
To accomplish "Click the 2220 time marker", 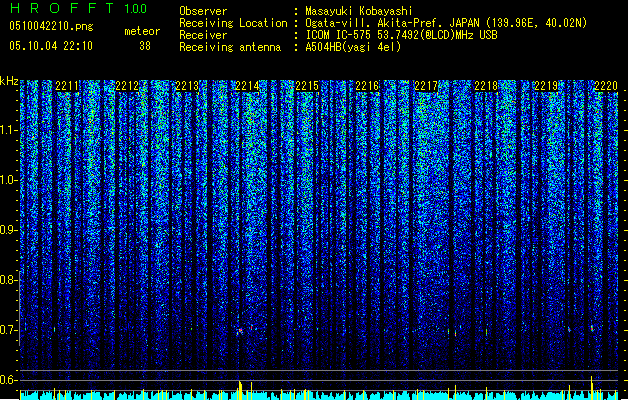I will tap(606, 86).
